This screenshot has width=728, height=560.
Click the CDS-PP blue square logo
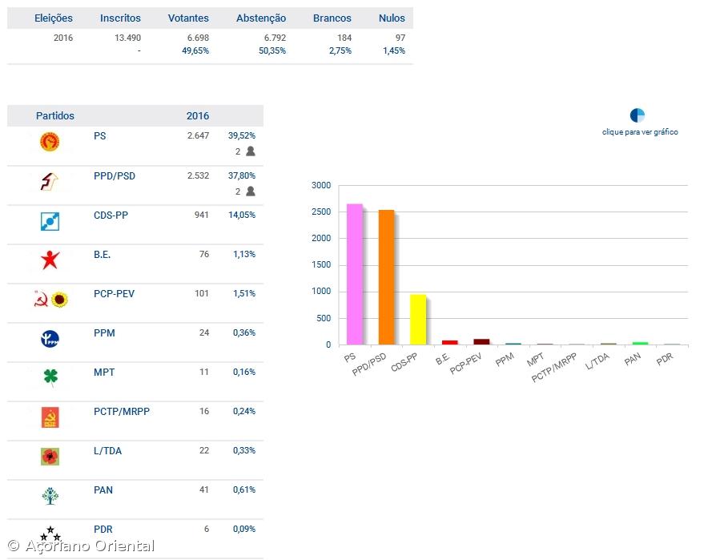coord(50,221)
